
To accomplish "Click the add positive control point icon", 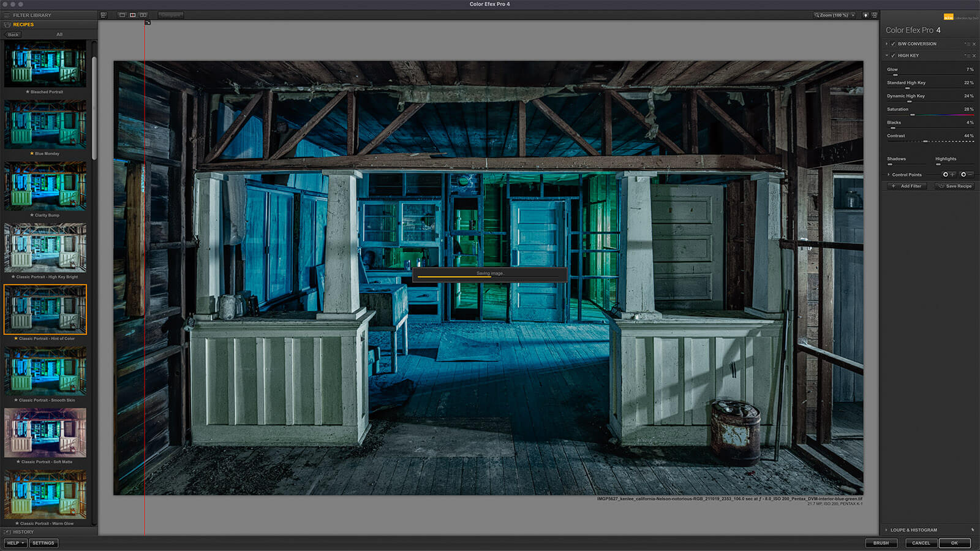I will (947, 175).
